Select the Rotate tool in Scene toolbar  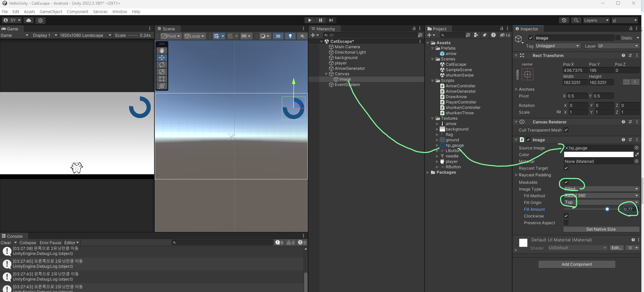coord(162,65)
